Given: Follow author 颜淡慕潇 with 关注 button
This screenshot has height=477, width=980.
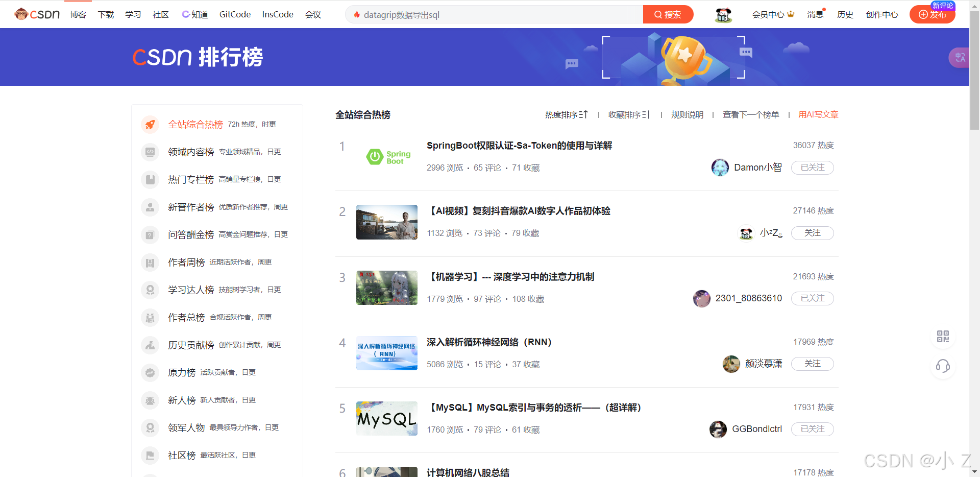Looking at the screenshot, I should pyautogui.click(x=813, y=364).
